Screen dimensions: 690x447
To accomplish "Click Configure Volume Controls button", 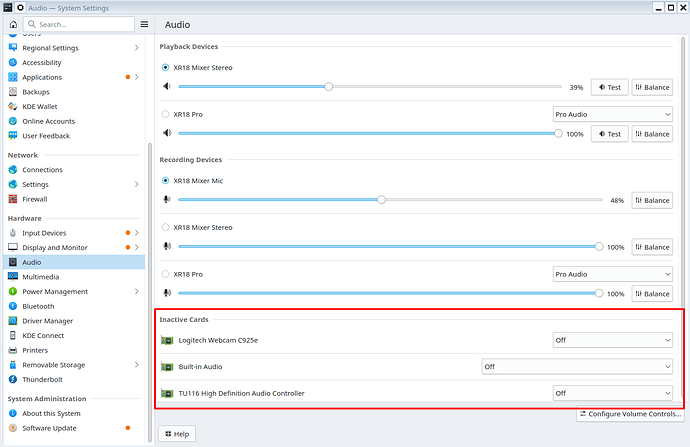I will pyautogui.click(x=630, y=414).
